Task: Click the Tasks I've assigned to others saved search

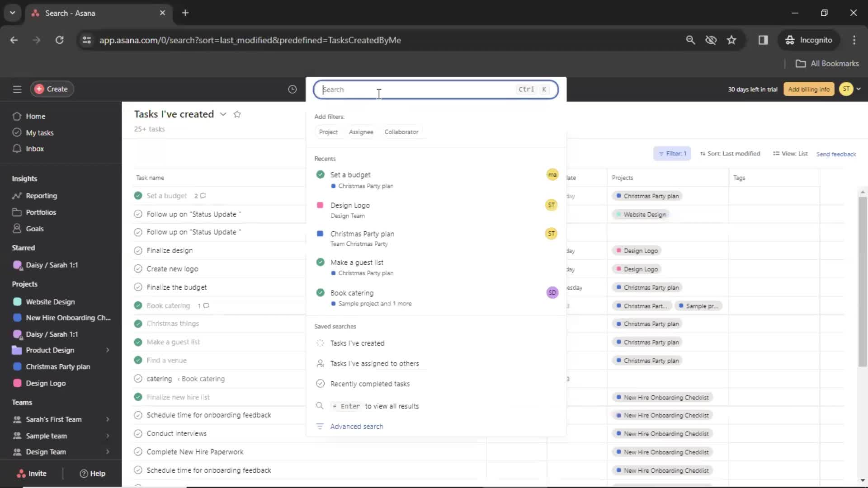Action: (374, 363)
